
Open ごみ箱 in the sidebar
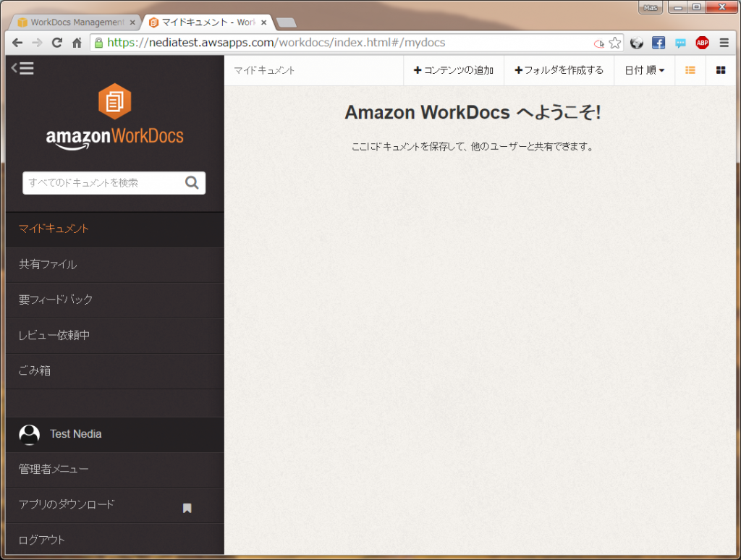pyautogui.click(x=115, y=371)
